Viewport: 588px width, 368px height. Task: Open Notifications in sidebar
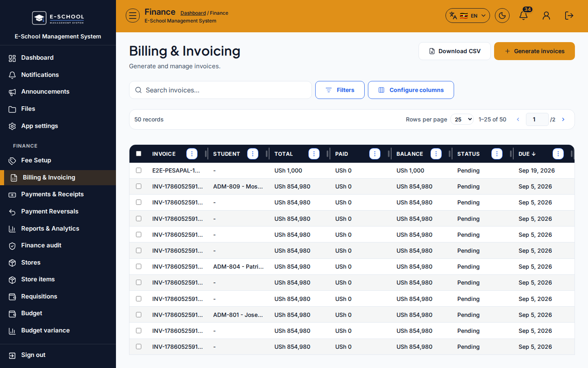point(58,75)
